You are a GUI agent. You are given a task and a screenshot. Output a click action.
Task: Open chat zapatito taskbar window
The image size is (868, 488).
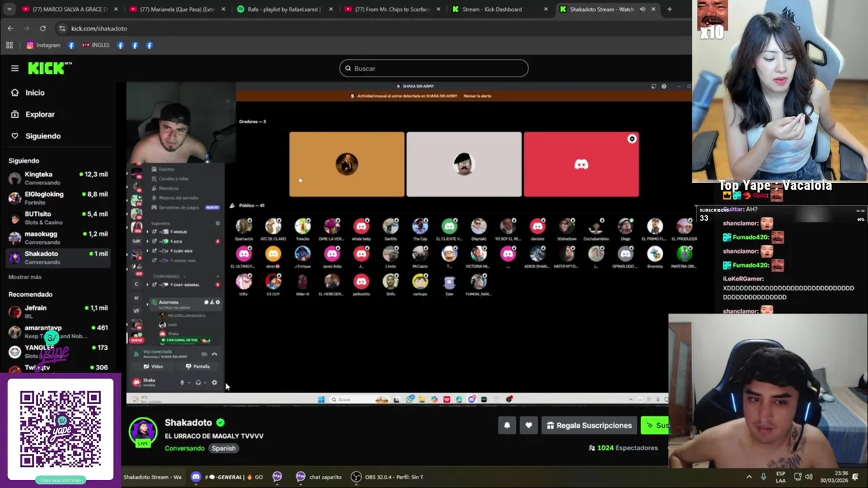click(x=319, y=477)
